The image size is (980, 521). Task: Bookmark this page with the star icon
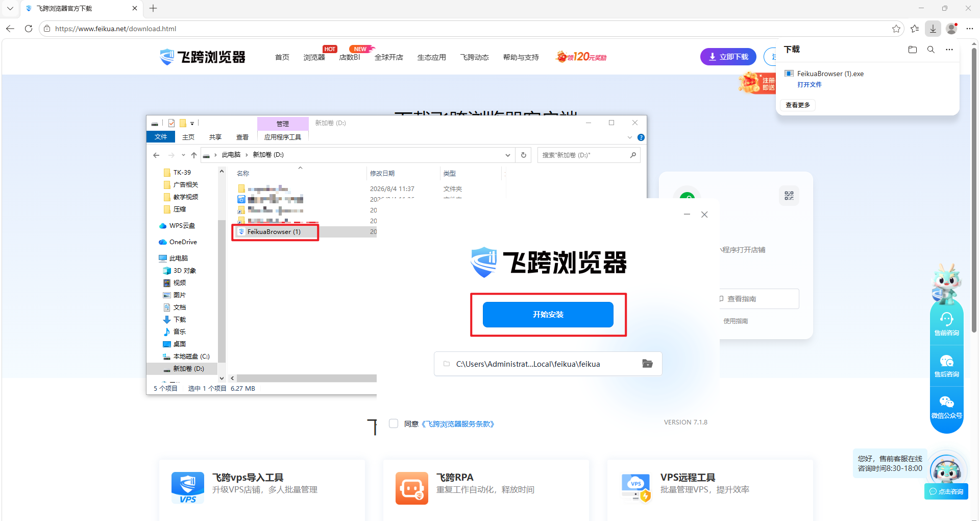click(896, 29)
